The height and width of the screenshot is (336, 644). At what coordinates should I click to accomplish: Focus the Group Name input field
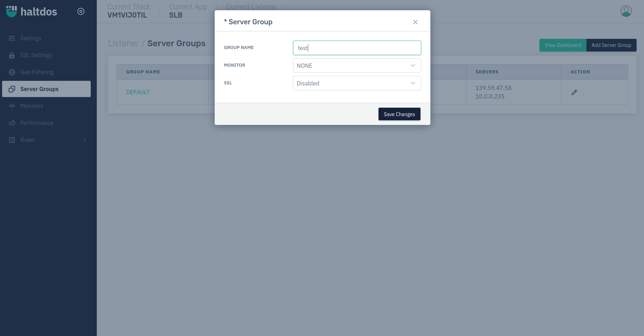coord(357,48)
